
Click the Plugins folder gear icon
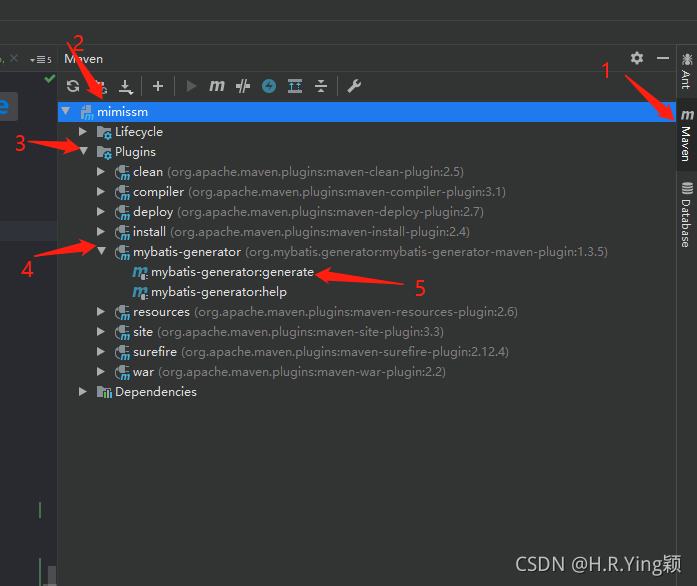(x=104, y=153)
